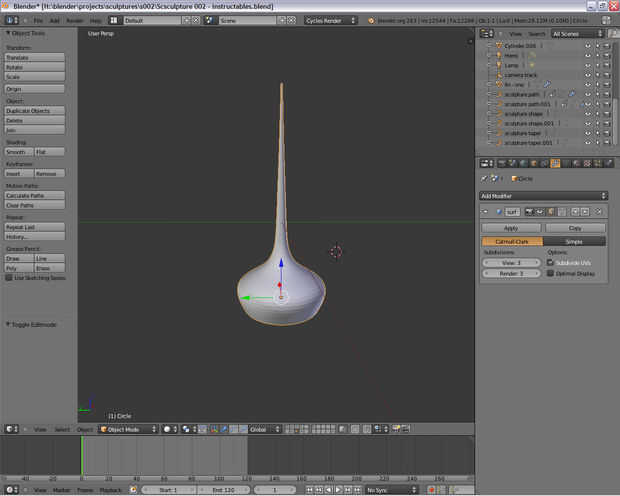Click the scene browse icon
The height and width of the screenshot is (496, 620).
209,20
